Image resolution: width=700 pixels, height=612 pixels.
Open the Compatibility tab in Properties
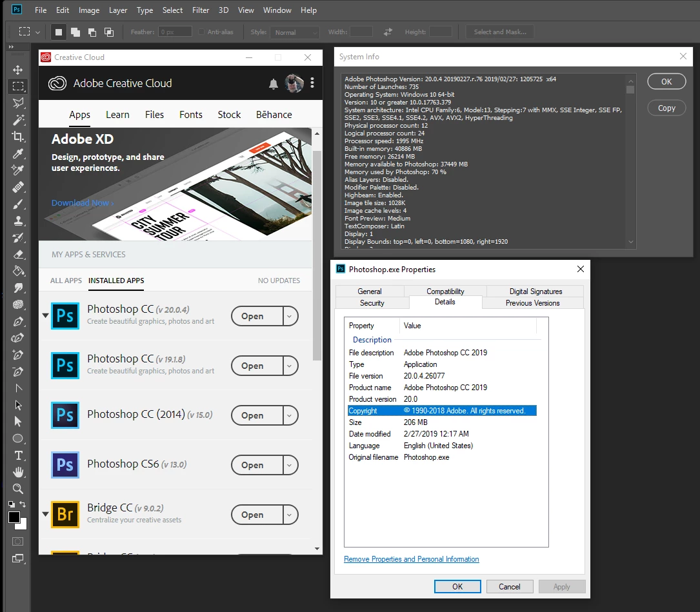click(x=445, y=291)
